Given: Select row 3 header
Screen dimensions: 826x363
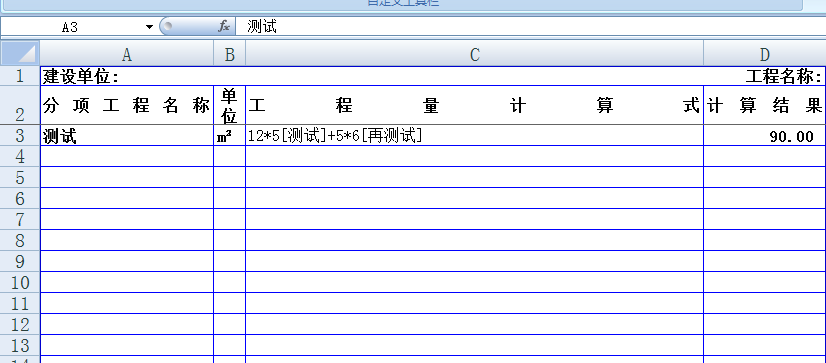Looking at the screenshot, I should (x=20, y=135).
